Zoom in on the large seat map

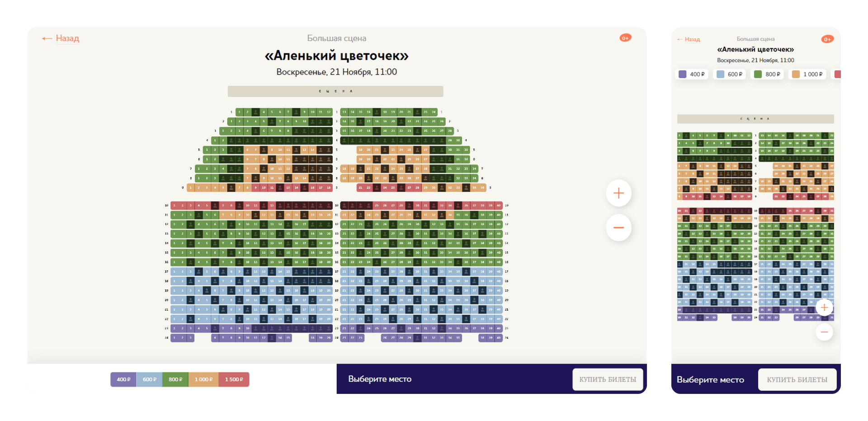[618, 193]
